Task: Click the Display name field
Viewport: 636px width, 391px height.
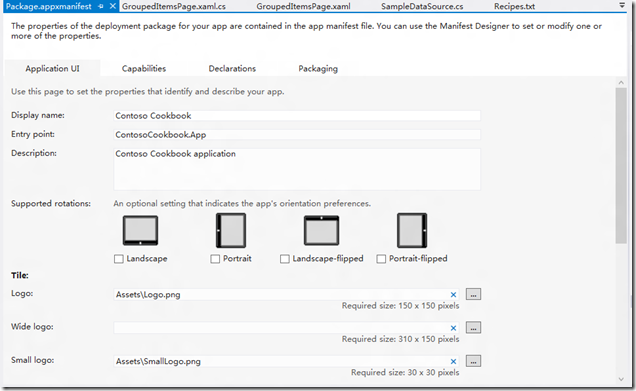Action: point(297,116)
